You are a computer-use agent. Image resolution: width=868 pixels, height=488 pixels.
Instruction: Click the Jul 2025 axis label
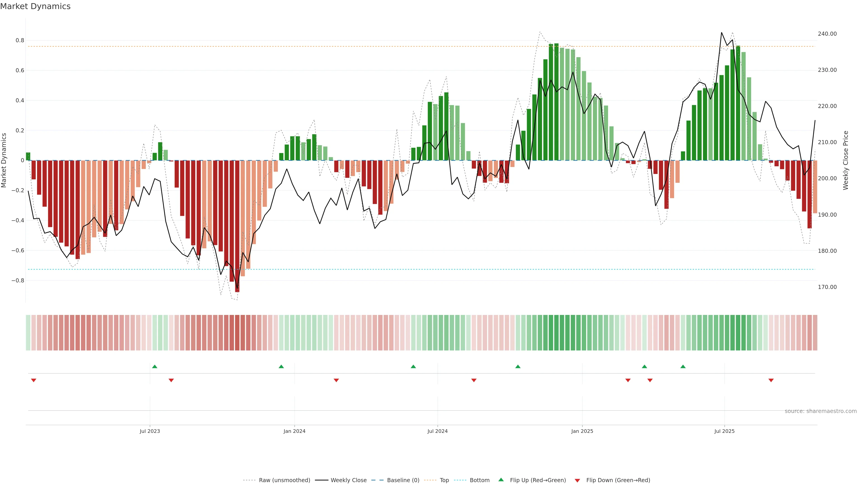pos(724,431)
